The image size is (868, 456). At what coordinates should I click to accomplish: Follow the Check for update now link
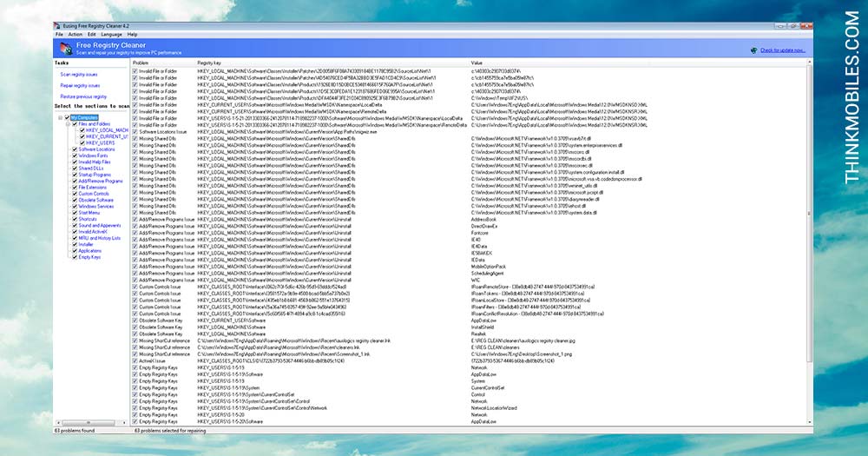[783, 50]
